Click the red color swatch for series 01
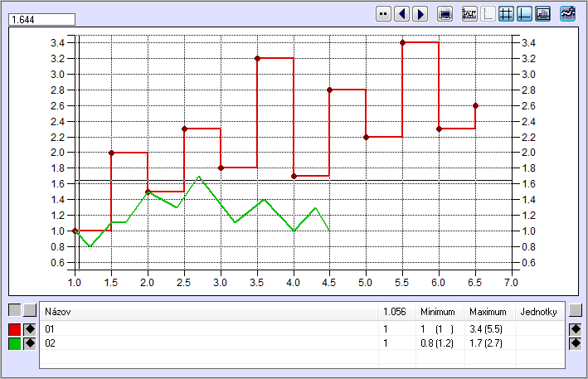 click(14, 329)
